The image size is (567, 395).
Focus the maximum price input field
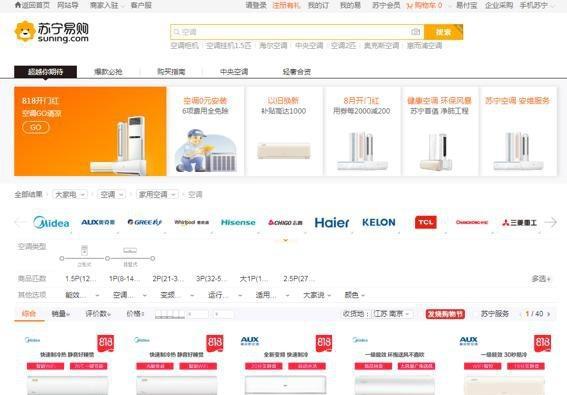tap(223, 314)
